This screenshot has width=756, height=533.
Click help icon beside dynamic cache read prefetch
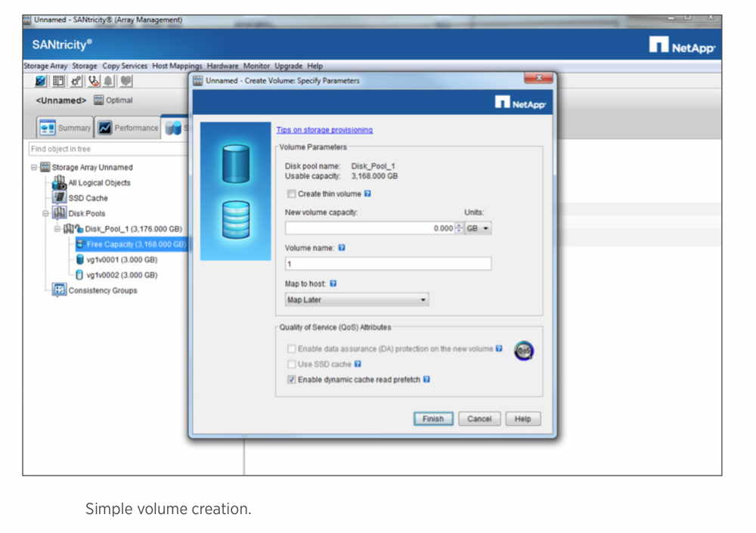click(426, 379)
